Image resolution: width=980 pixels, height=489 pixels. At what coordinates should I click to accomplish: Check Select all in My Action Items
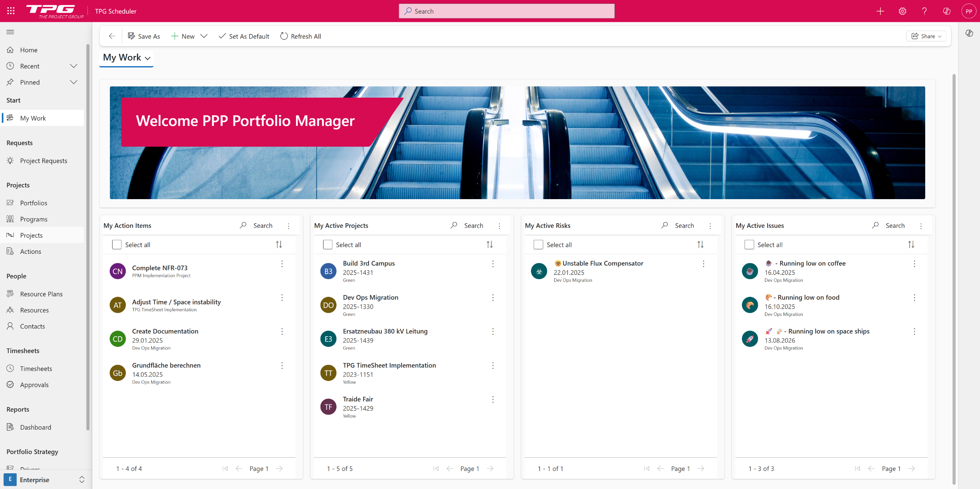pos(117,244)
